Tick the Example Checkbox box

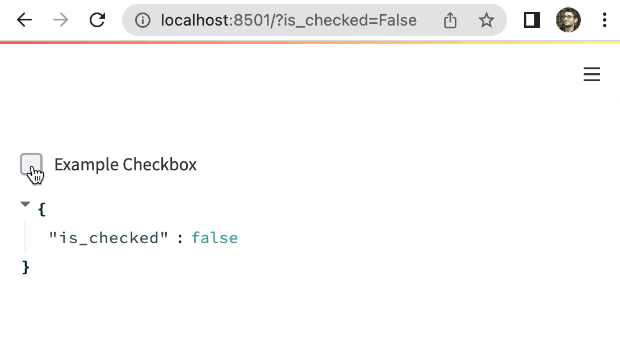point(31,164)
